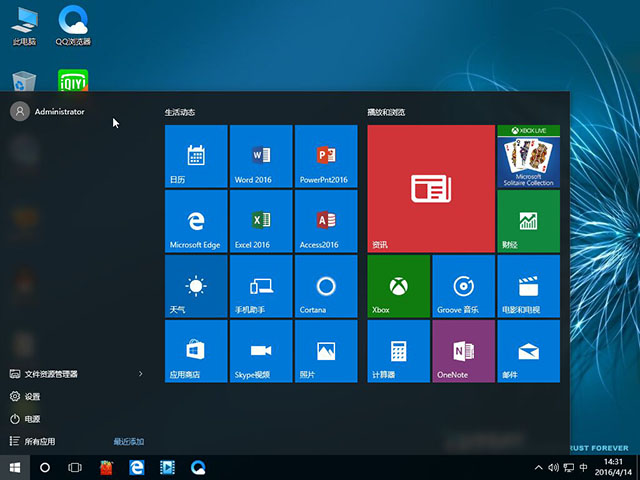Launch the OneNote tile
Screen dimensions: 640x480
pyautogui.click(x=463, y=351)
